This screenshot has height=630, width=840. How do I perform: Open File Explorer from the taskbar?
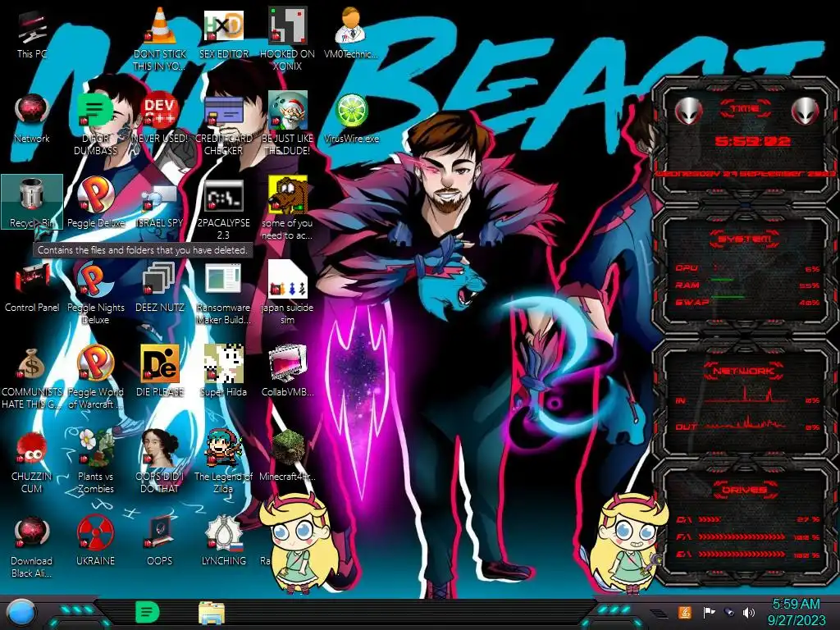click(x=212, y=613)
